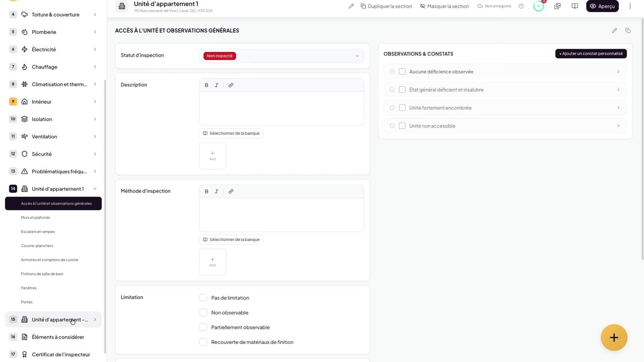This screenshot has height=362, width=644.
Task: Check Unité fortement encombrée
Action: point(402,108)
